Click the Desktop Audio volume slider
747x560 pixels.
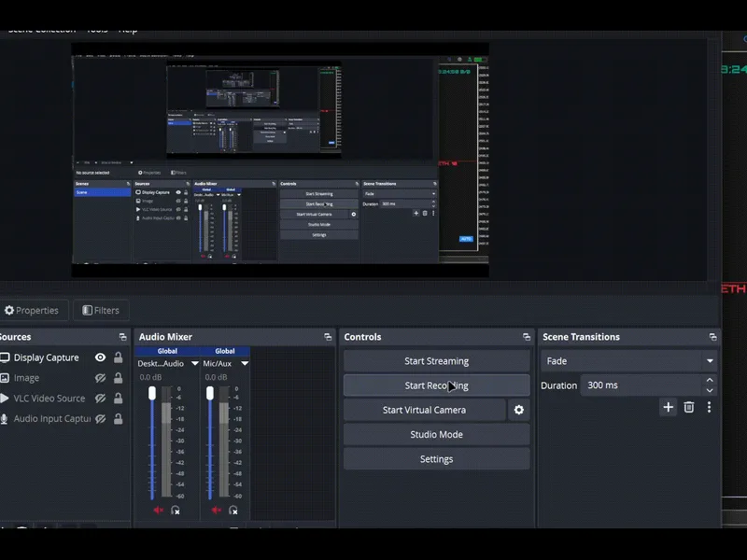[x=152, y=442]
